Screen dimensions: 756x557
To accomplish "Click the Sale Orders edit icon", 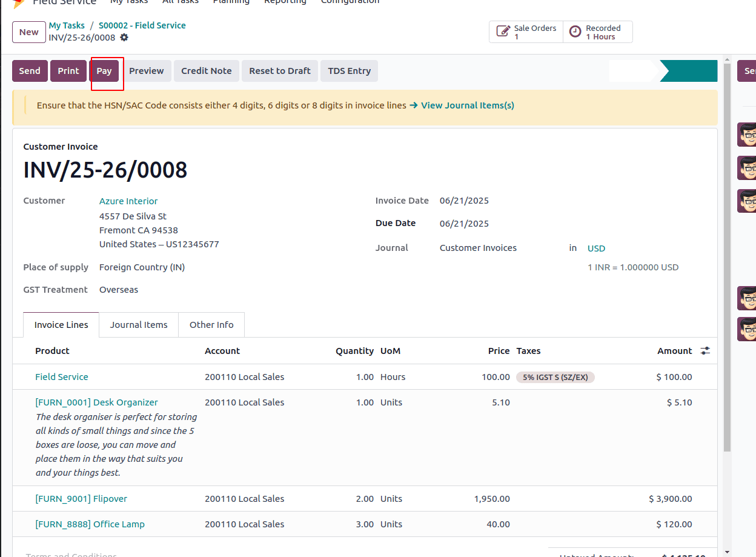I will [x=503, y=32].
